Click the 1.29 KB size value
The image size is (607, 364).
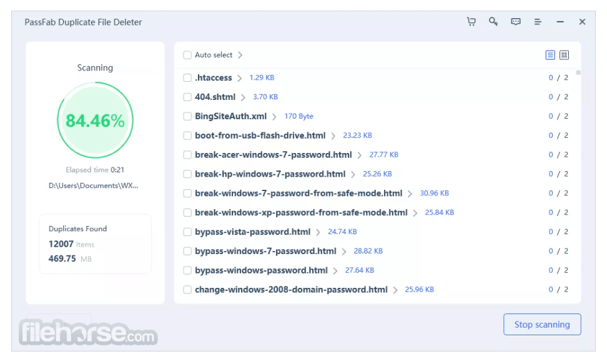tap(262, 77)
